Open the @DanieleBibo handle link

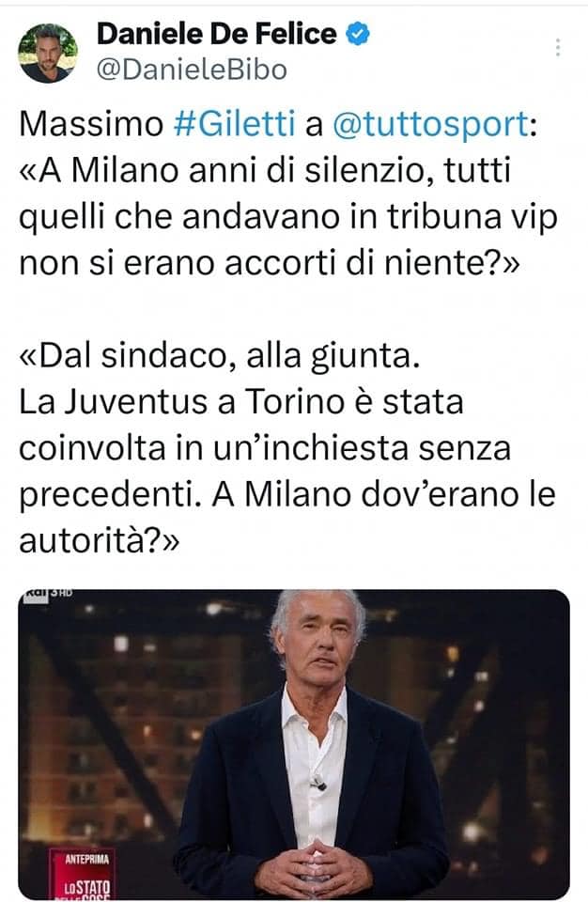click(192, 70)
